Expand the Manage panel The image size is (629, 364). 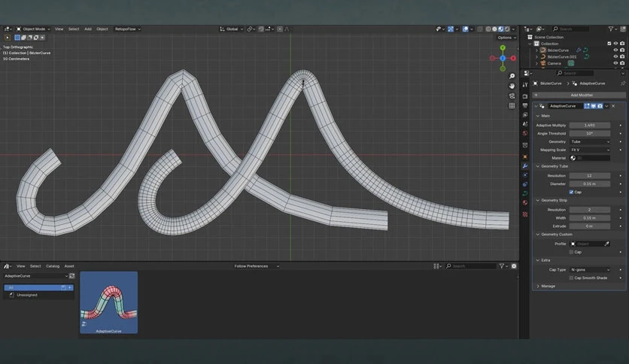coord(546,287)
